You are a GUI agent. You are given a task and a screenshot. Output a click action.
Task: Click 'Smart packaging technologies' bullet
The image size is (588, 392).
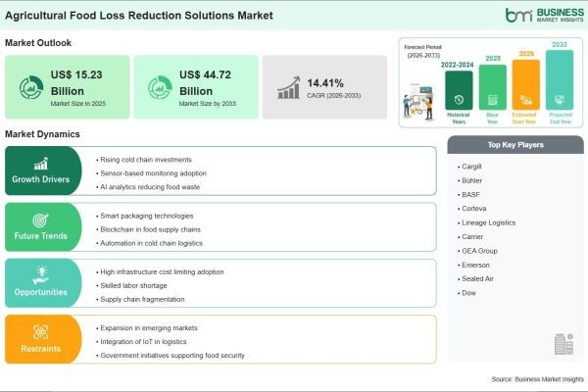[145, 216]
